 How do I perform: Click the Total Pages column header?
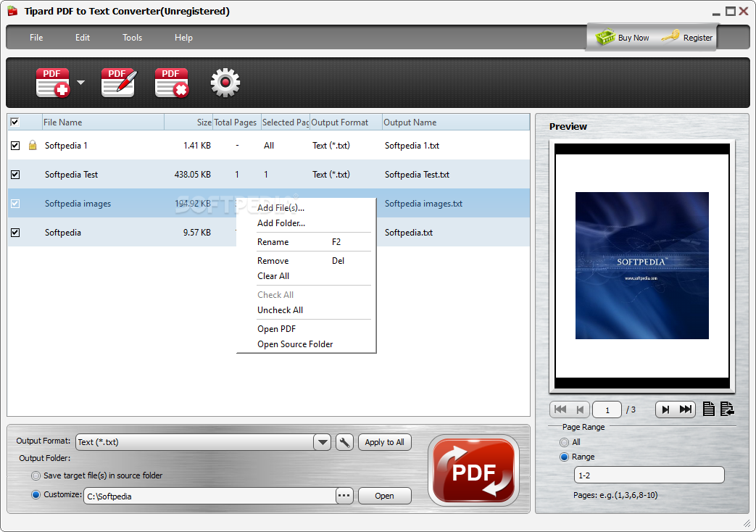(x=236, y=122)
